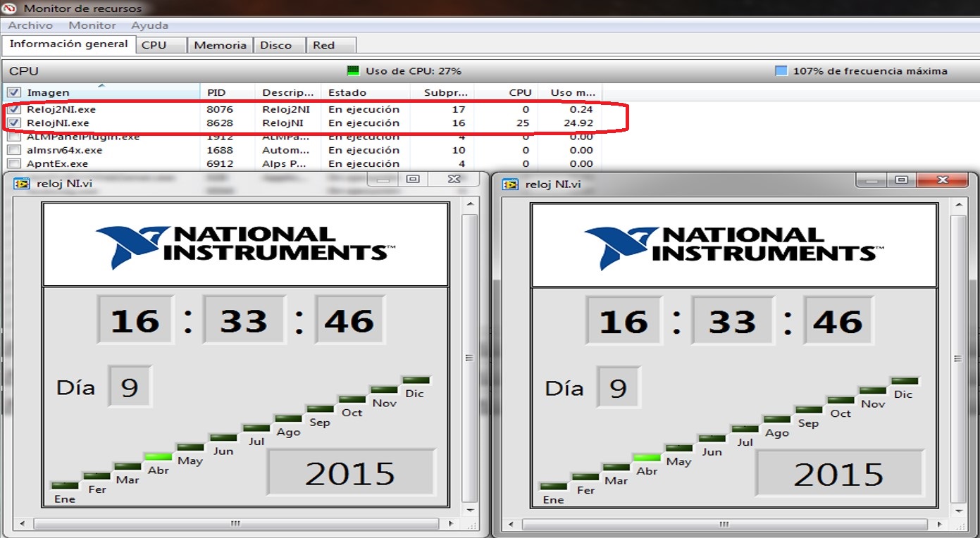
Task: Click PID value 8628
Action: tap(220, 123)
